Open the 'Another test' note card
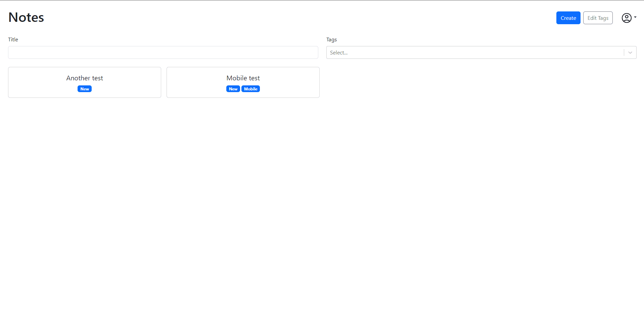644x321 pixels. [x=85, y=82]
